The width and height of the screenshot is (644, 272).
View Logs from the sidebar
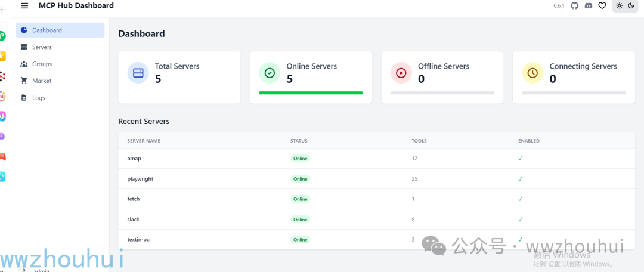60,98
